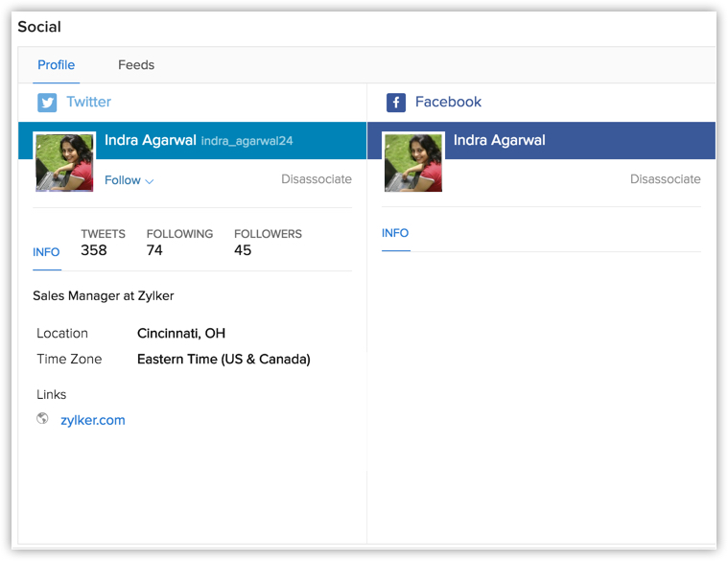
Task: Select the Facebook INFO tab
Action: (395, 233)
